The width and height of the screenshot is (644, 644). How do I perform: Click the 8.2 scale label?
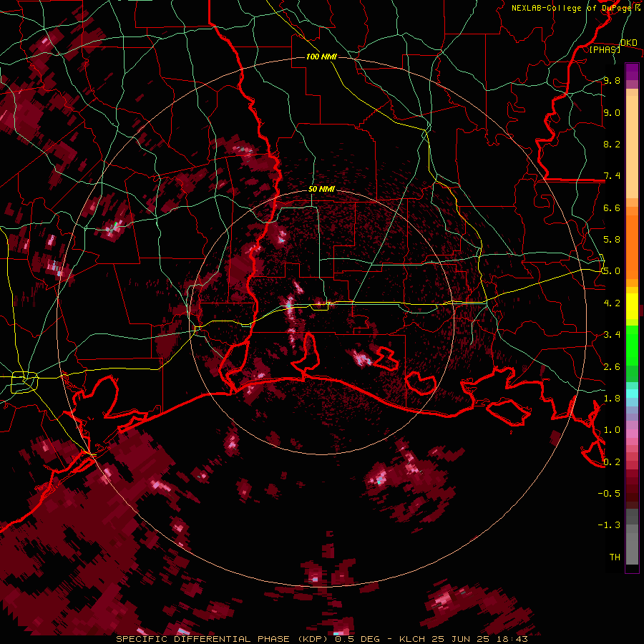pyautogui.click(x=612, y=144)
